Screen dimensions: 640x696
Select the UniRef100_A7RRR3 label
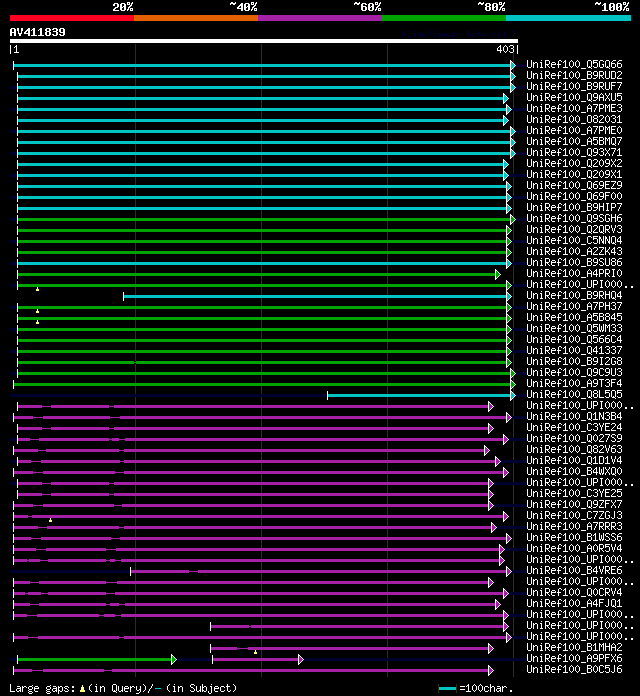[x=574, y=526]
